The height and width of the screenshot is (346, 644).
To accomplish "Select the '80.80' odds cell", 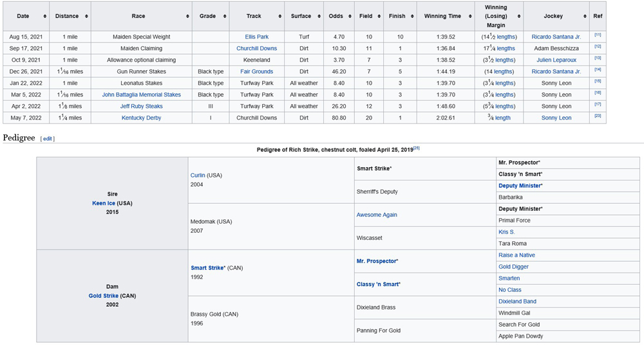I will coord(339,118).
